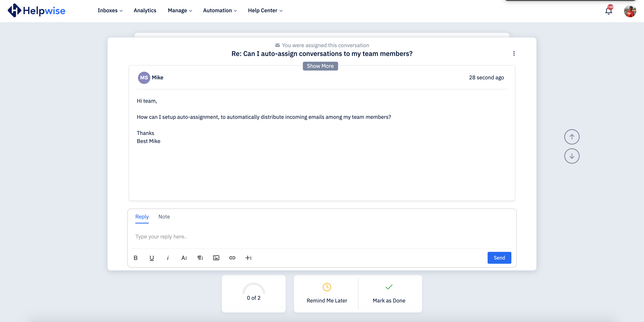Open more insert options plus icon

248,258
